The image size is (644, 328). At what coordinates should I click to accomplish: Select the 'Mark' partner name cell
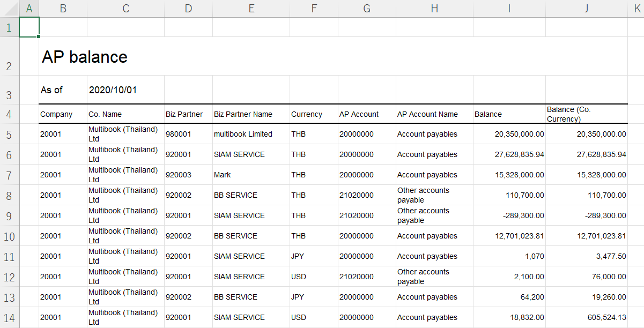[x=251, y=175]
